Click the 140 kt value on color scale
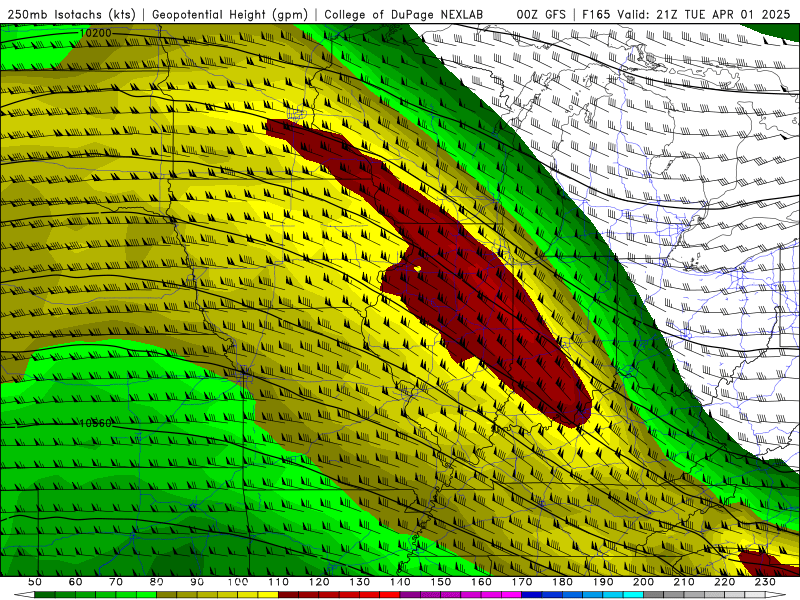This screenshot has width=800, height=600. click(x=400, y=582)
